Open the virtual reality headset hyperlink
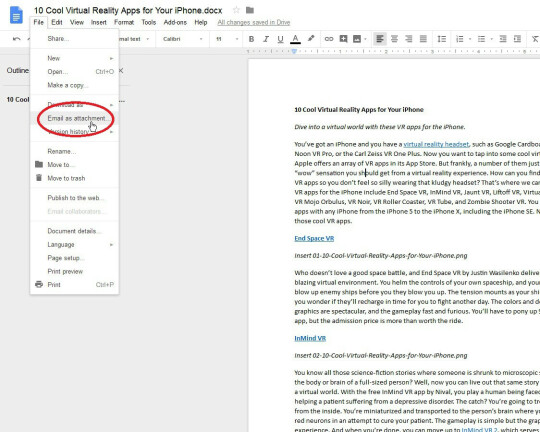The image size is (540, 432). click(x=436, y=144)
